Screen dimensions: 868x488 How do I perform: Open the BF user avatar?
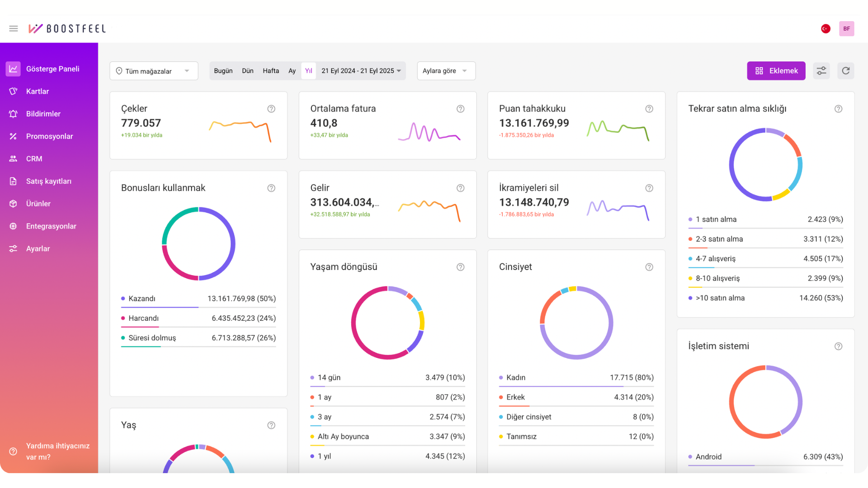846,28
